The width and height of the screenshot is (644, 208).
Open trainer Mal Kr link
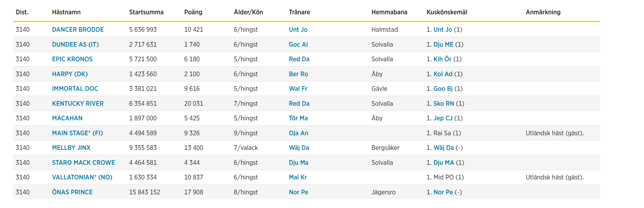coord(298,177)
